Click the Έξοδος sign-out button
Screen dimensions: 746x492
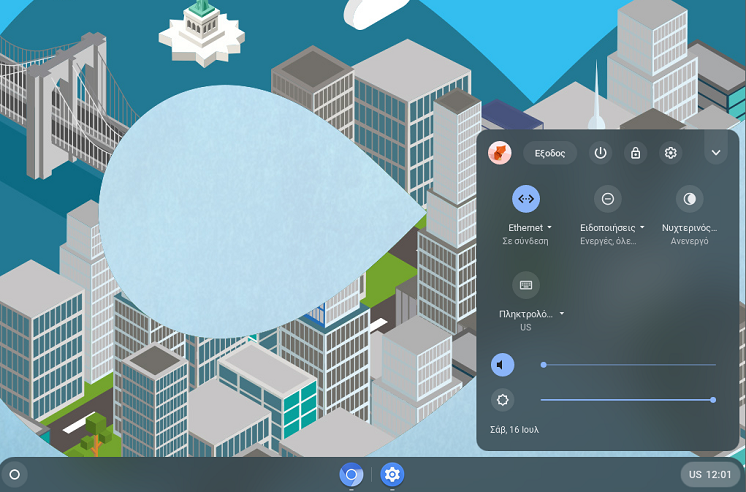tap(550, 153)
